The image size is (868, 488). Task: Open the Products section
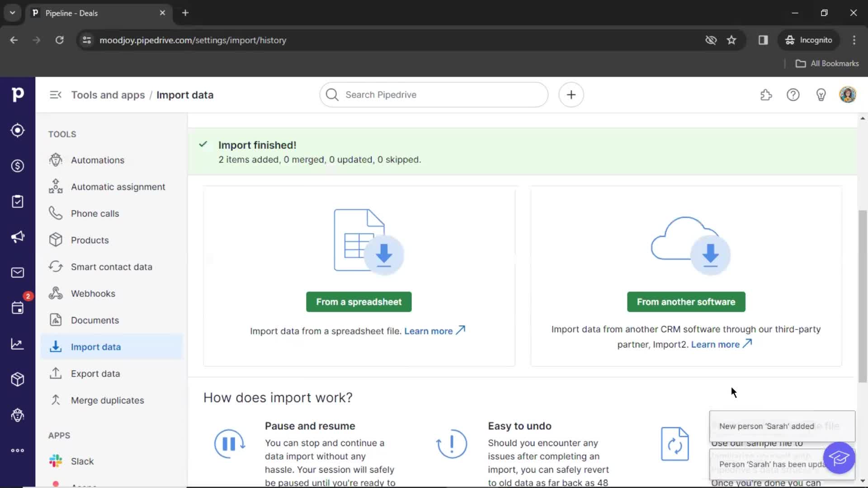coord(90,240)
